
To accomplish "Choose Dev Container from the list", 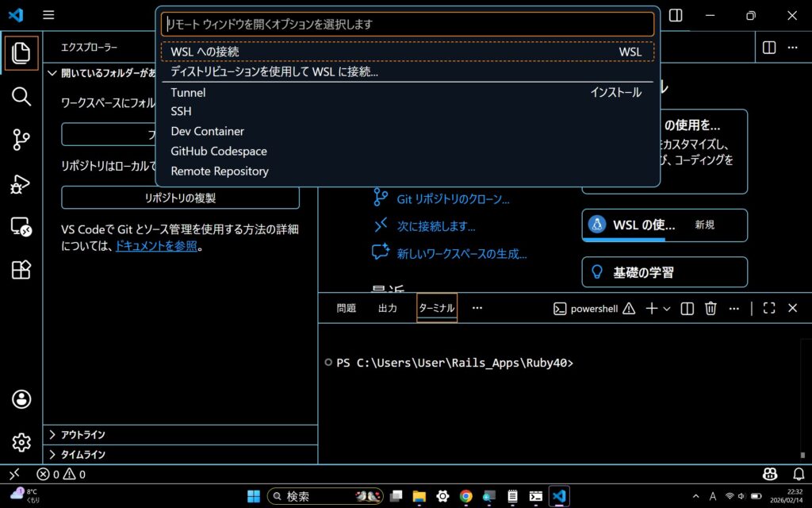I will (207, 131).
